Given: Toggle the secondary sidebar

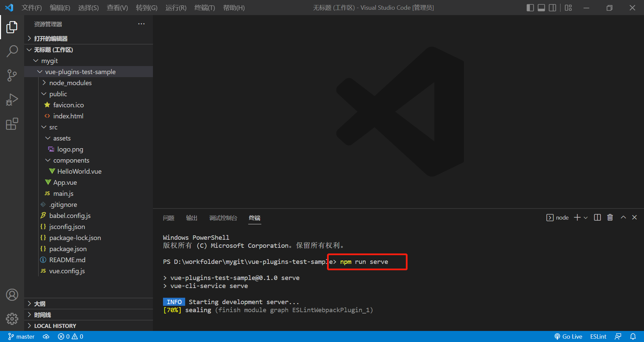Looking at the screenshot, I should click(552, 7).
